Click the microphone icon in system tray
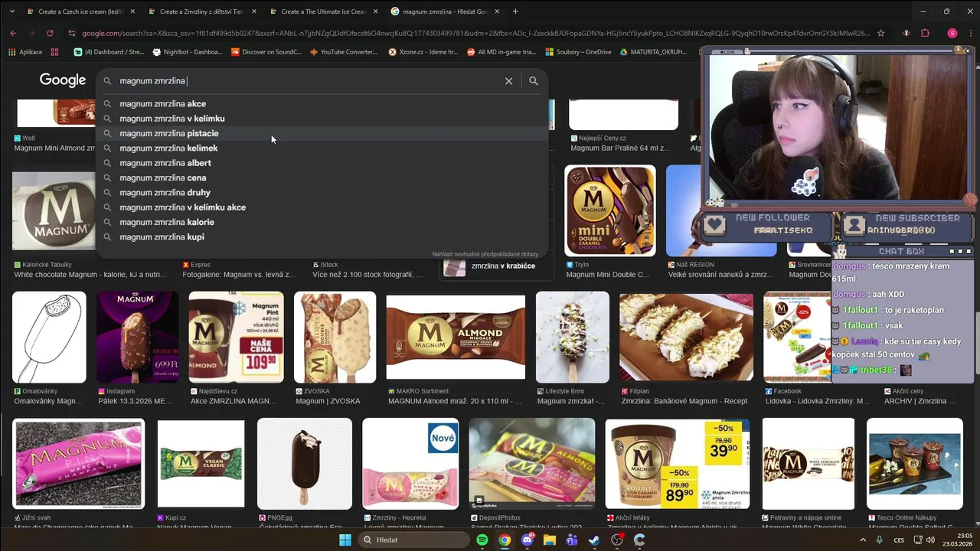980x551 pixels. tap(880, 540)
